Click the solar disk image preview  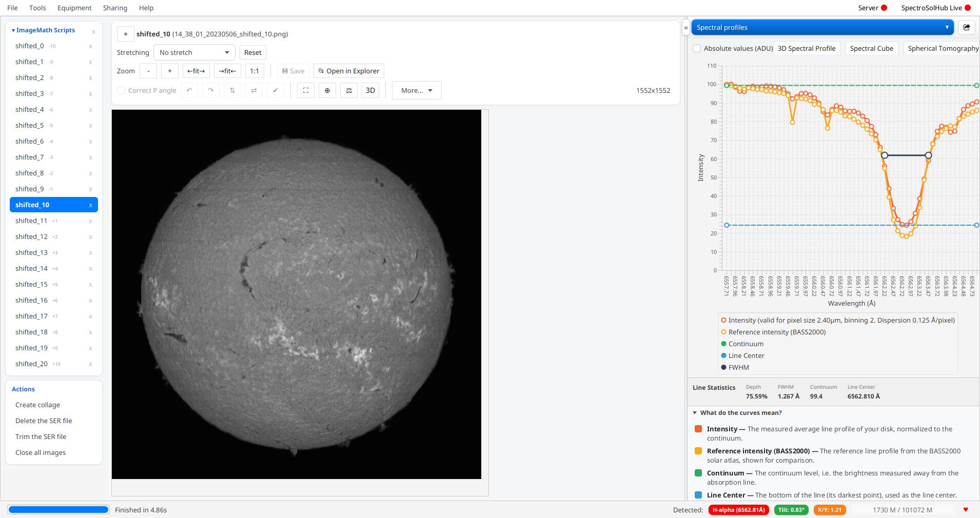(297, 294)
